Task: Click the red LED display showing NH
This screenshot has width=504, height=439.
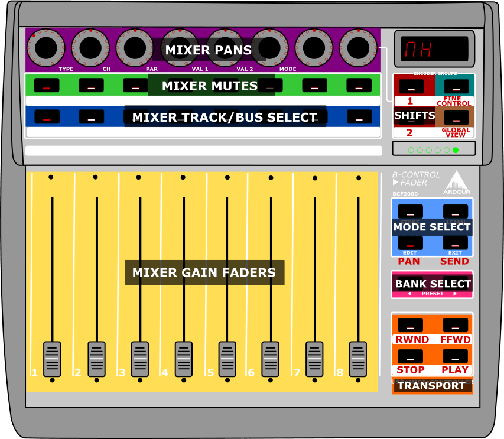Action: 434,49
